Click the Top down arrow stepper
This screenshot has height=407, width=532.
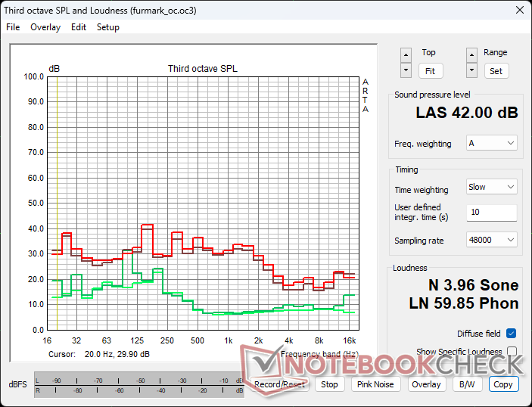(x=406, y=70)
